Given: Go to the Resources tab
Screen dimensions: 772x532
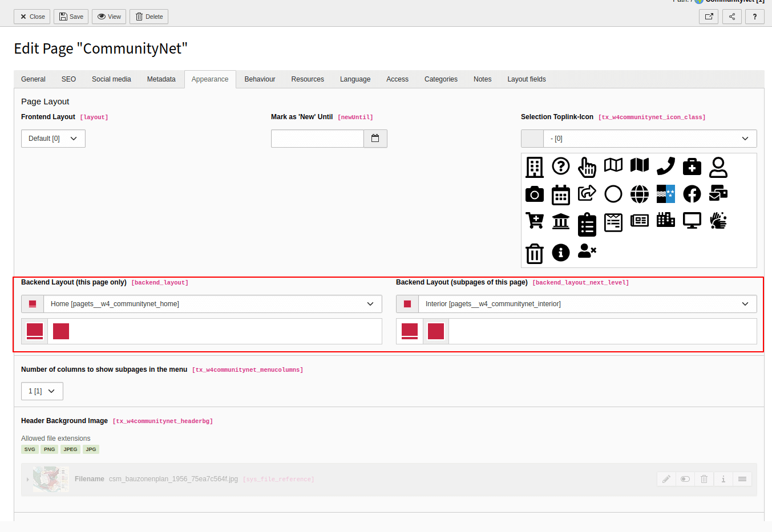Looking at the screenshot, I should [308, 79].
